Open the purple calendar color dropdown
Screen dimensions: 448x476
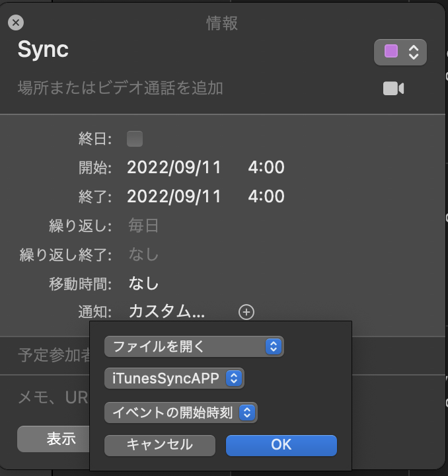coord(400,52)
